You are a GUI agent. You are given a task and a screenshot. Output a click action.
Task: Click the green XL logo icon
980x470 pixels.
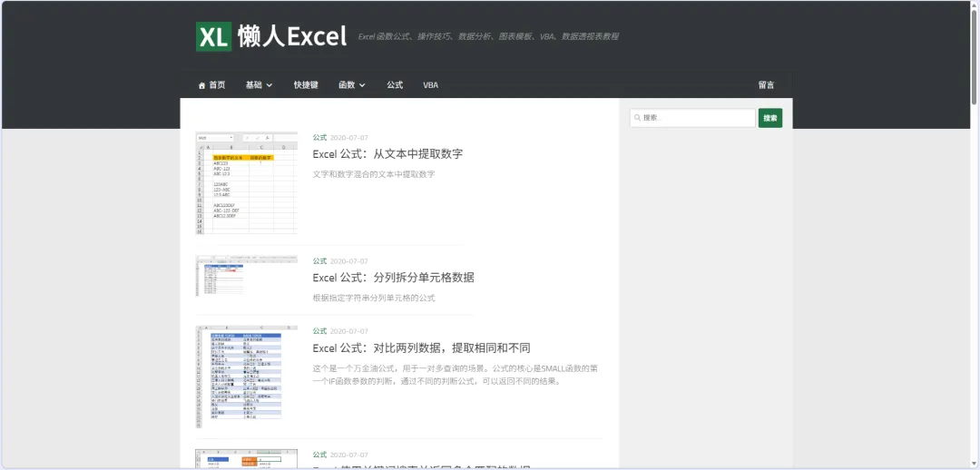click(x=214, y=37)
